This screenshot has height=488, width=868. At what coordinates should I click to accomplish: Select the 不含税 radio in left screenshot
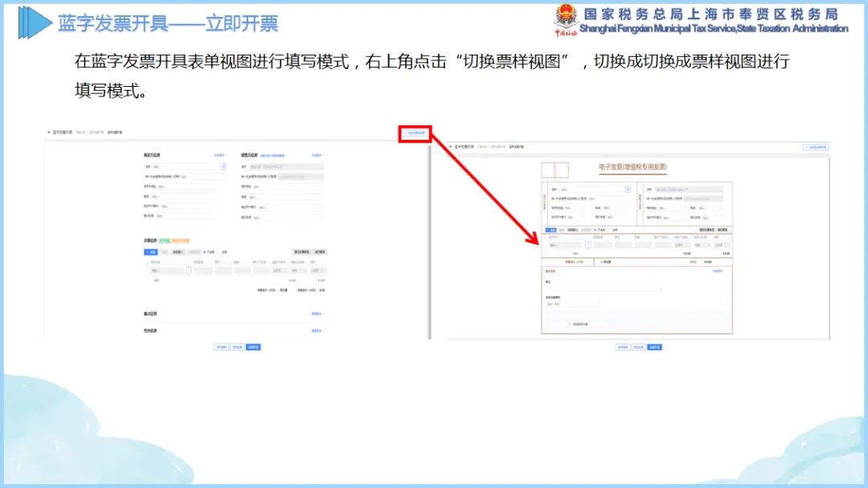coord(204,252)
